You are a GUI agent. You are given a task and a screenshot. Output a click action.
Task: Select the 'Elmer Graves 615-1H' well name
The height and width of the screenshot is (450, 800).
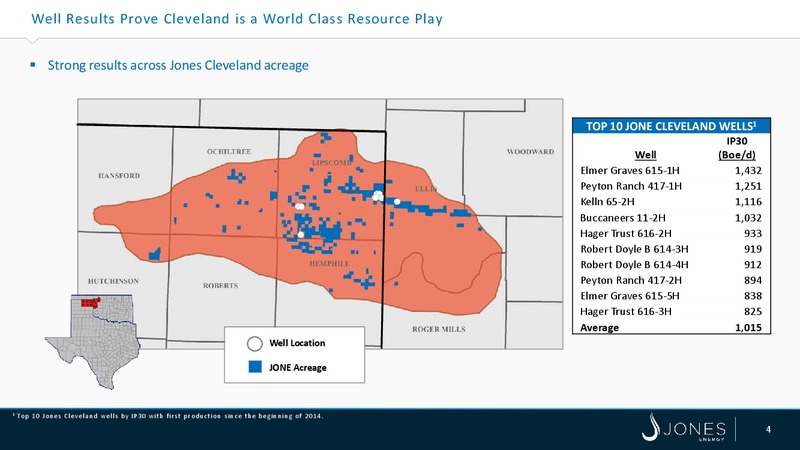[630, 170]
